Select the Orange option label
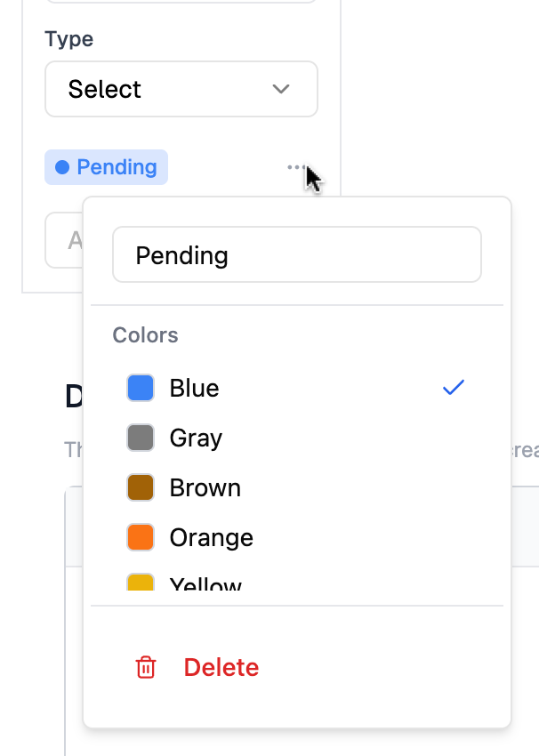The width and height of the screenshot is (539, 756). click(211, 538)
